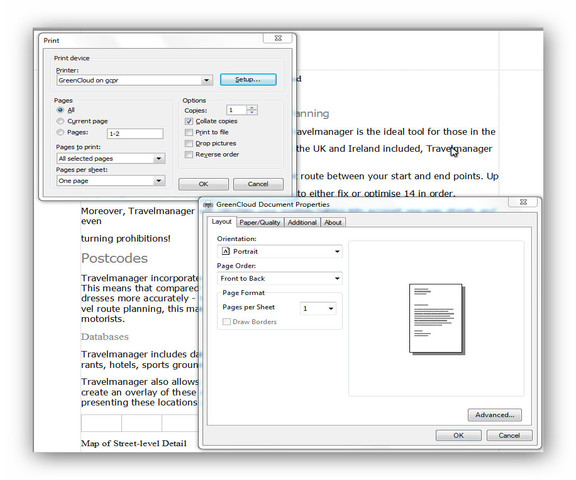Increase copies with the spinner up arrow
The width and height of the screenshot is (576, 480).
(x=252, y=108)
